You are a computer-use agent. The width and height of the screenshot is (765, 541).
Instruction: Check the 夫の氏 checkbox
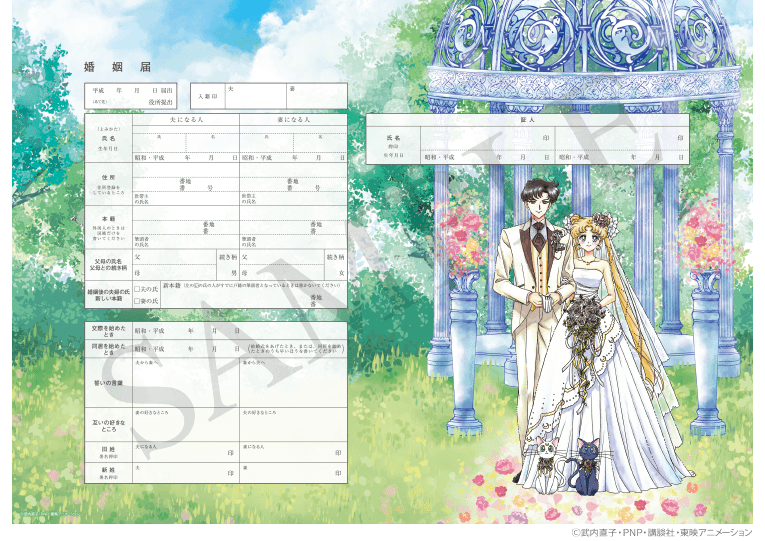(x=138, y=289)
